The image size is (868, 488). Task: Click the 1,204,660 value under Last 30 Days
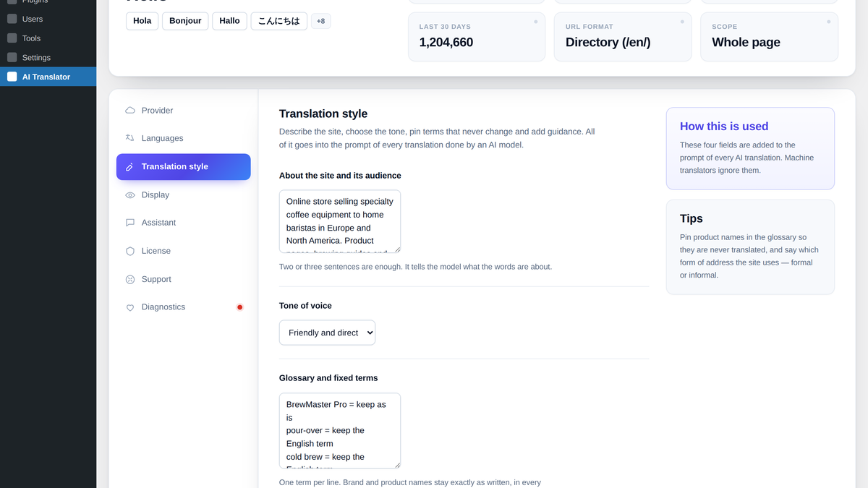[446, 43]
